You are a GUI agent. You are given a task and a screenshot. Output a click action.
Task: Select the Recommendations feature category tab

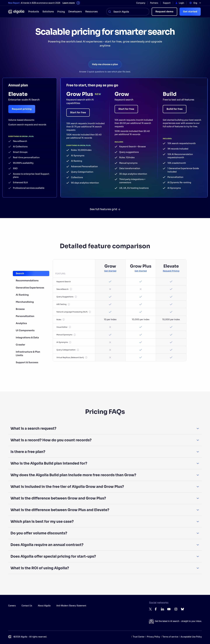tap(27, 280)
